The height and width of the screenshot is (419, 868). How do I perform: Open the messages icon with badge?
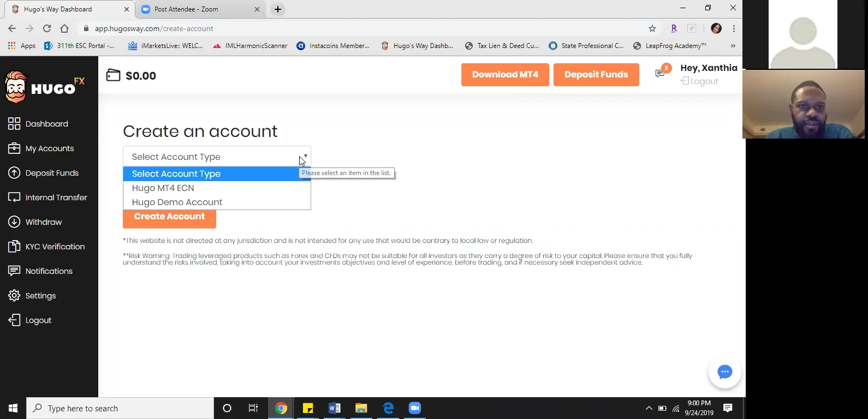(661, 73)
